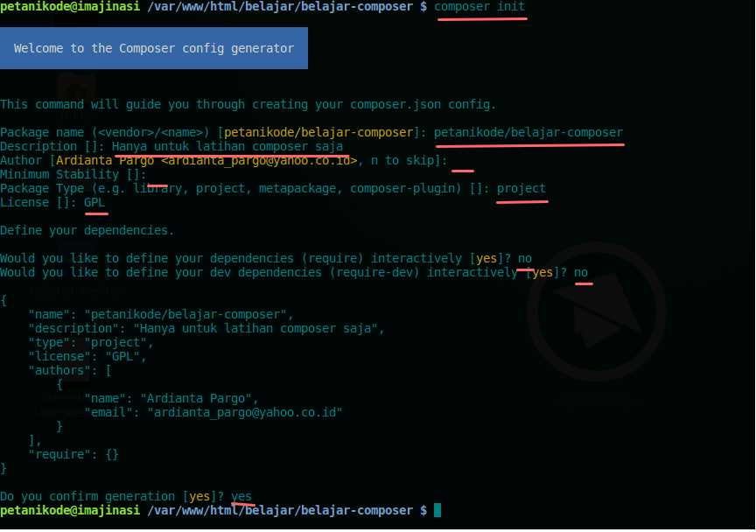Click the bottom prompt 'petanikode@imajinasi'
The width and height of the screenshot is (756, 532).
[x=70, y=510]
